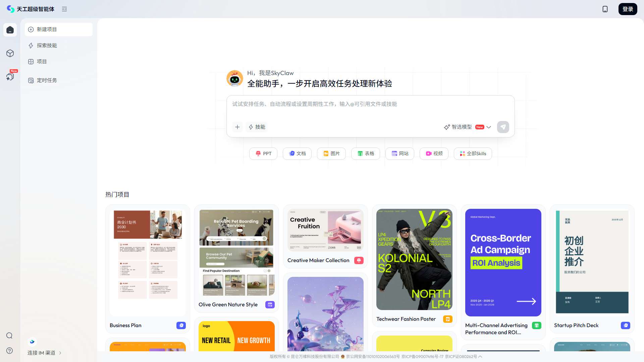Image resolution: width=644 pixels, height=362 pixels.
Task: Open the 技能 skills button in prompt box
Action: [x=257, y=127]
